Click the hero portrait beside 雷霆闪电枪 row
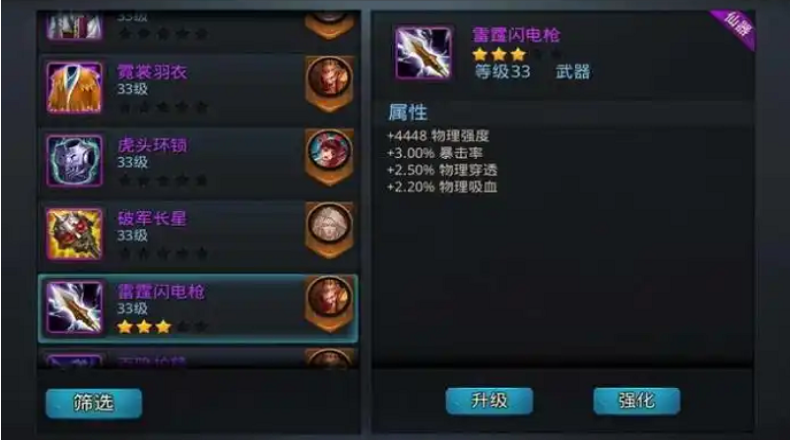This screenshot has height=440, width=790. point(330,298)
